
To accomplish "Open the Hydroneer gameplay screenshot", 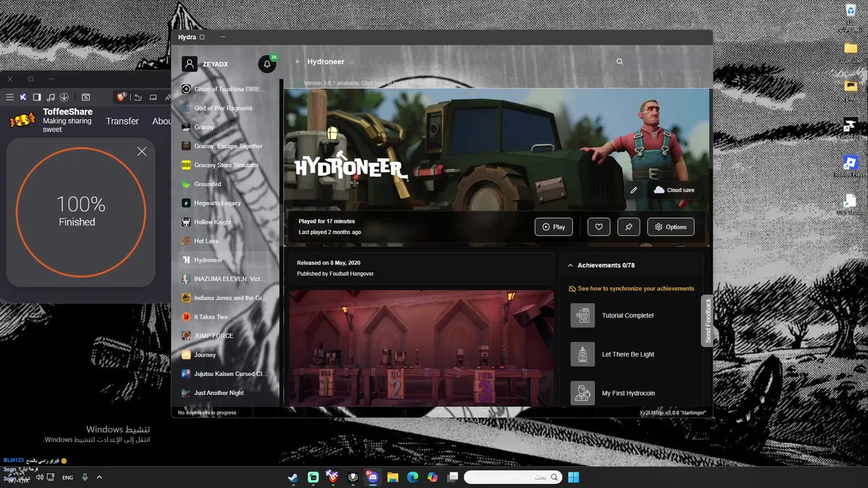I will click(421, 348).
